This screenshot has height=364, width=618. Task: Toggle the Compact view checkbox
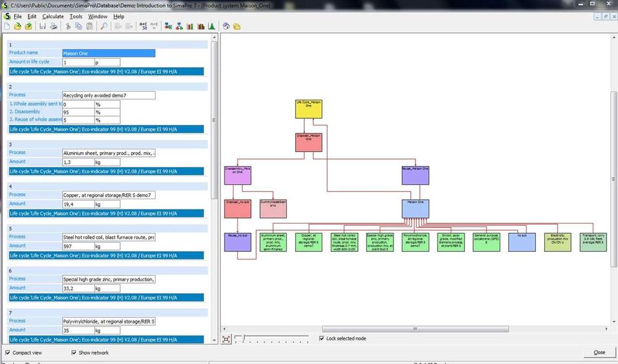(x=8, y=353)
